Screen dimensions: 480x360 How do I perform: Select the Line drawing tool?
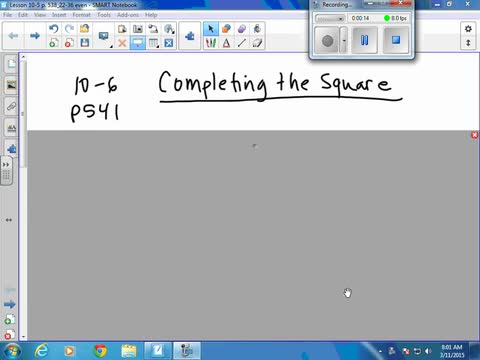click(x=242, y=43)
